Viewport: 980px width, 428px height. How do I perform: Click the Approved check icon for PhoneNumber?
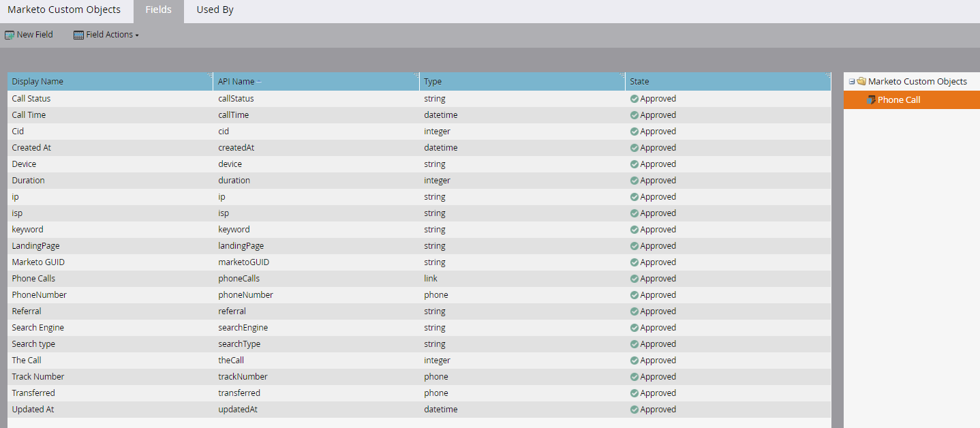[634, 295]
